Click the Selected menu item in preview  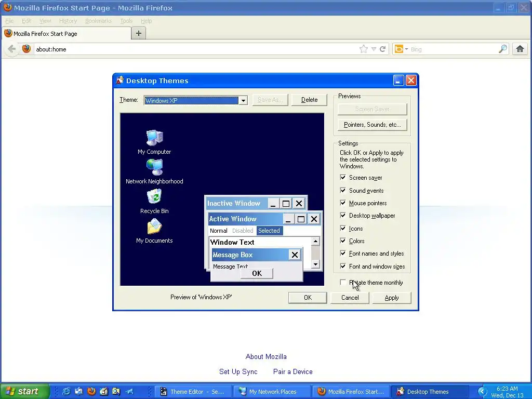[270, 231]
